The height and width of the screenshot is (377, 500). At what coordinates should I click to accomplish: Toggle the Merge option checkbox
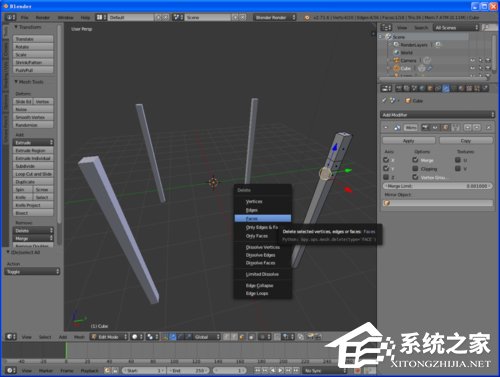pos(415,160)
